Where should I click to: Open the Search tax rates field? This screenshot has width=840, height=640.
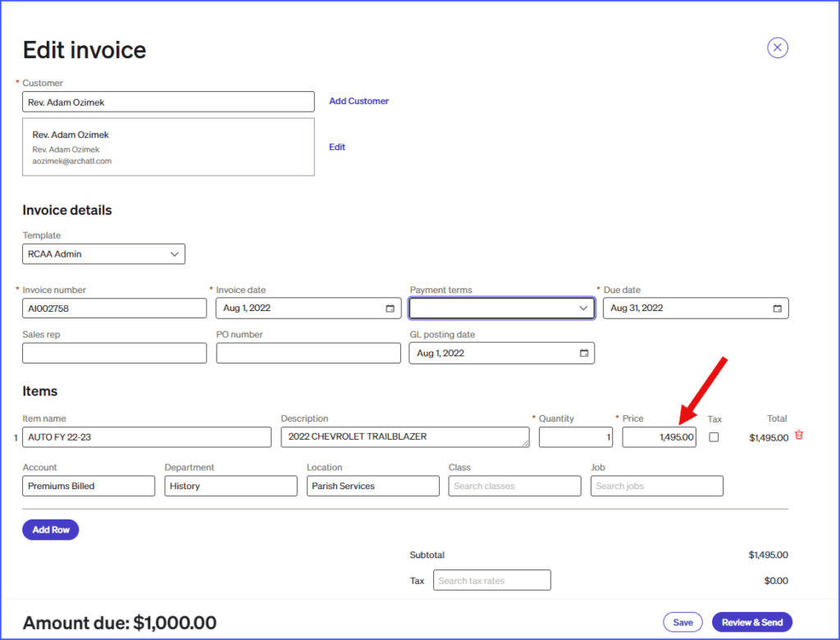click(x=491, y=581)
